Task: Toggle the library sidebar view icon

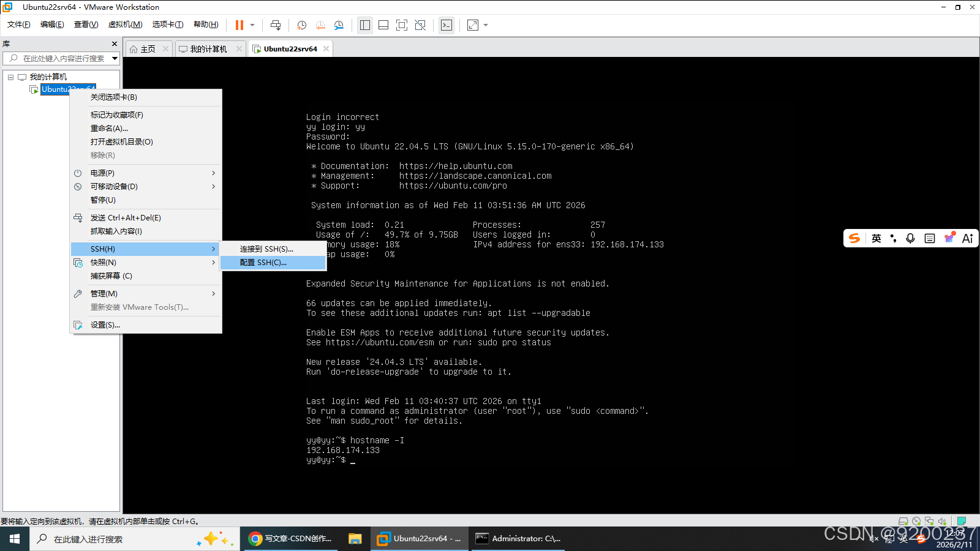Action: point(365,25)
